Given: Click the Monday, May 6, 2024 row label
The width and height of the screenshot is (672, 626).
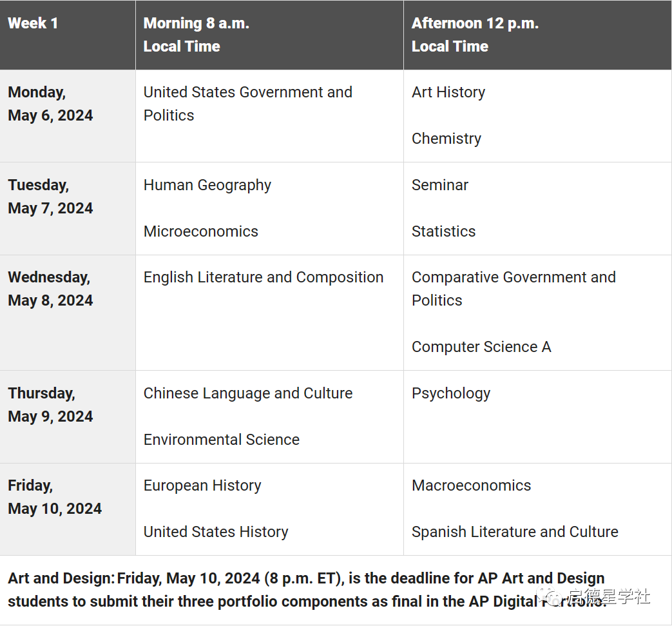Looking at the screenshot, I should [x=50, y=104].
